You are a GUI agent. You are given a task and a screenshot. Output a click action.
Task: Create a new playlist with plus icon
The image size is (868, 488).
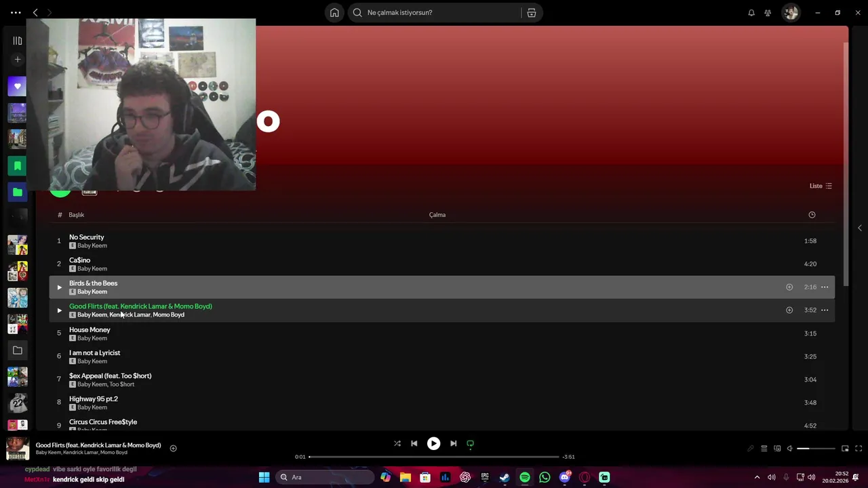pos(18,60)
